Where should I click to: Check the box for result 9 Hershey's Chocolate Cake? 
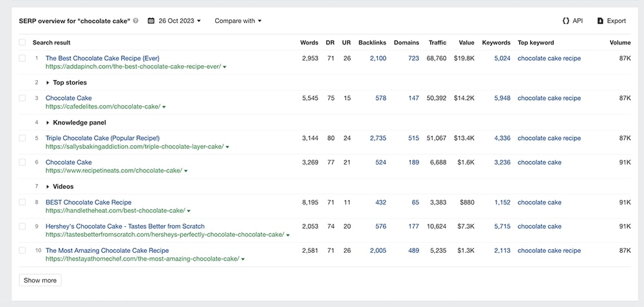22,226
